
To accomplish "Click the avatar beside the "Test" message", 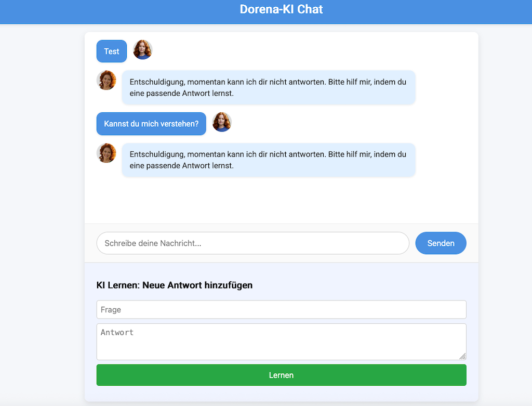I will (x=143, y=50).
